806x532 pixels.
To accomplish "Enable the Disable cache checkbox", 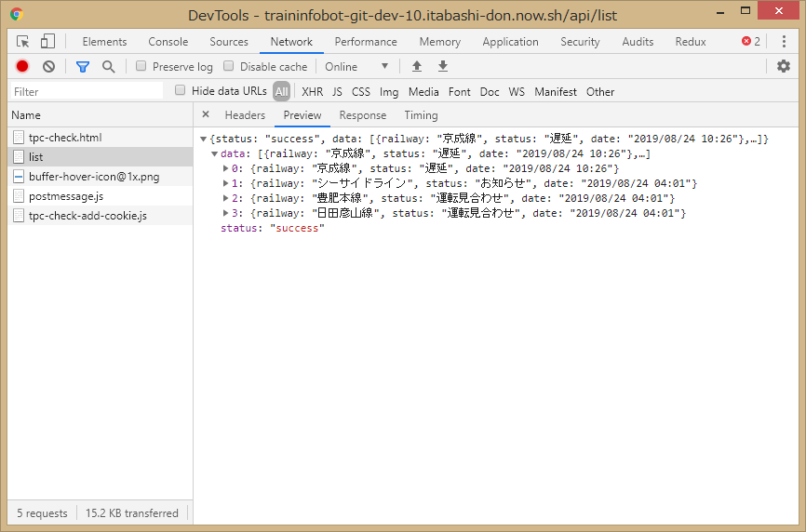I will [x=229, y=66].
